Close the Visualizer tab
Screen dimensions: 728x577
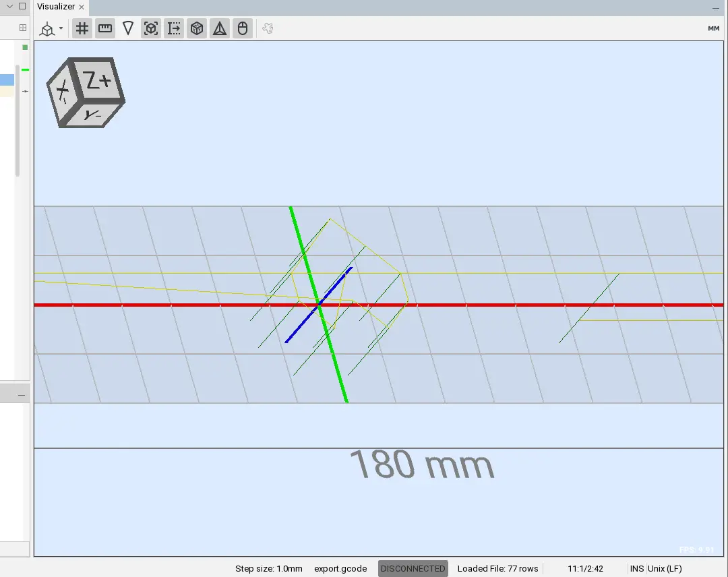(82, 7)
